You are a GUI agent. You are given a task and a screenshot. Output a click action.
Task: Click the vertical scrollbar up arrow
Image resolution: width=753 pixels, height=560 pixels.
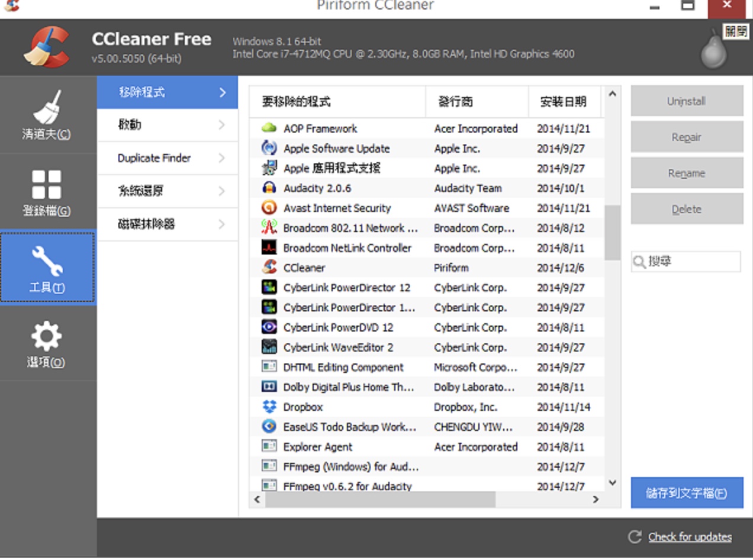click(613, 94)
